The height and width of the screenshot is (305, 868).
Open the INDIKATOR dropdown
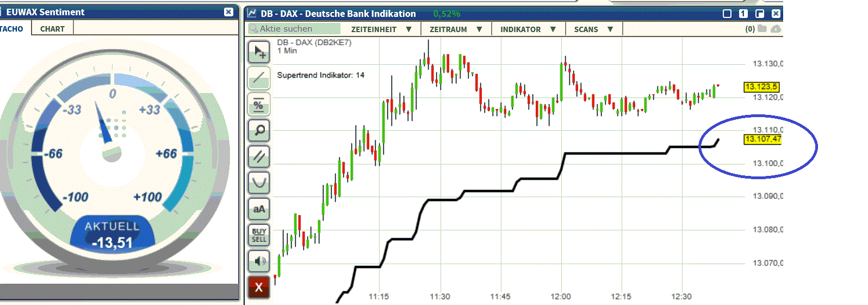(528, 29)
